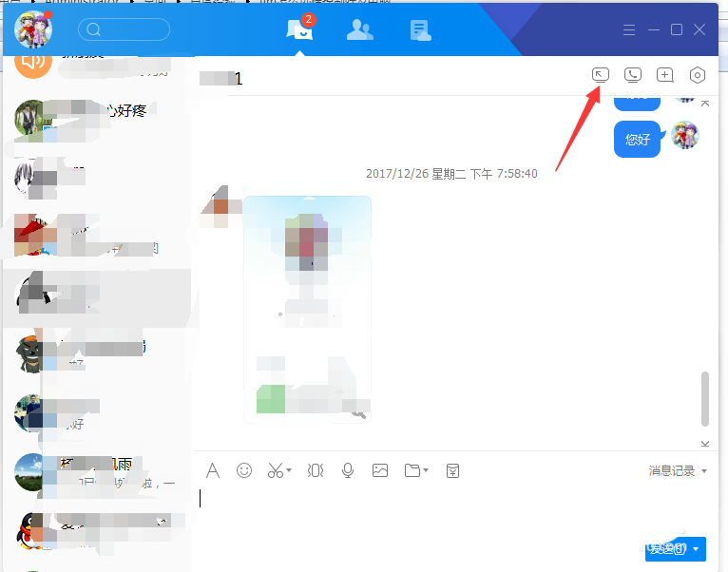The image size is (728, 572).
Task: Open 消息记录 message history
Action: pyautogui.click(x=671, y=470)
